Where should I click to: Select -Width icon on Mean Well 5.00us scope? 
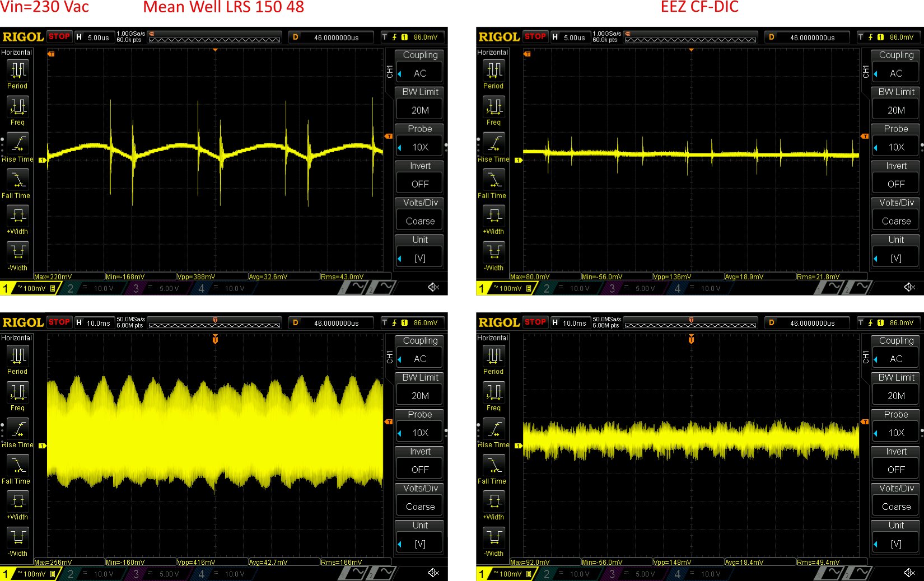click(x=18, y=252)
